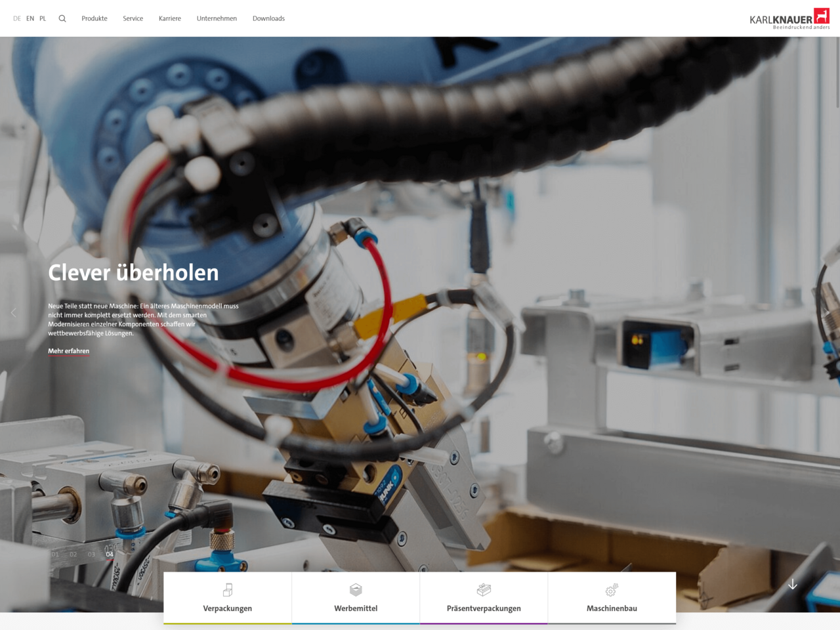
Task: Open the Verpackungen category label
Action: 228,608
